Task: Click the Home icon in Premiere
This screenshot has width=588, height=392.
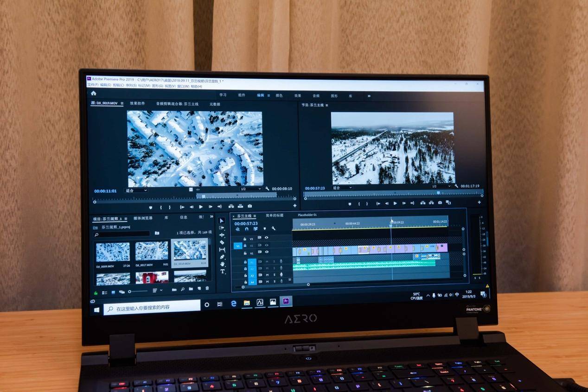Action: (x=93, y=93)
